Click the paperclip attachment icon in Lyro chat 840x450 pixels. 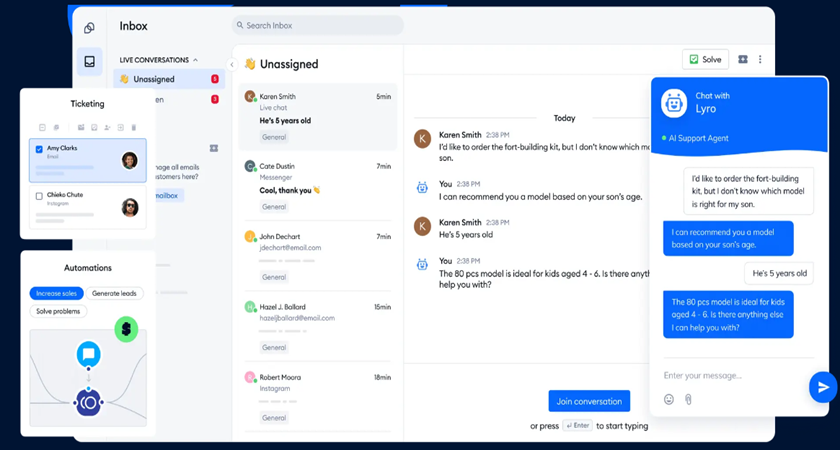(x=688, y=399)
